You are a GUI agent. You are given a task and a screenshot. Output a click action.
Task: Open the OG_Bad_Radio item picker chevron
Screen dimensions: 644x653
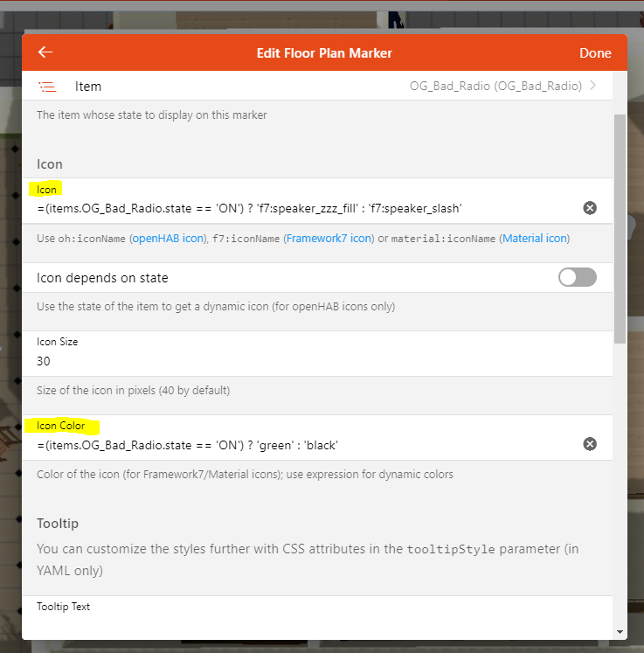point(592,86)
